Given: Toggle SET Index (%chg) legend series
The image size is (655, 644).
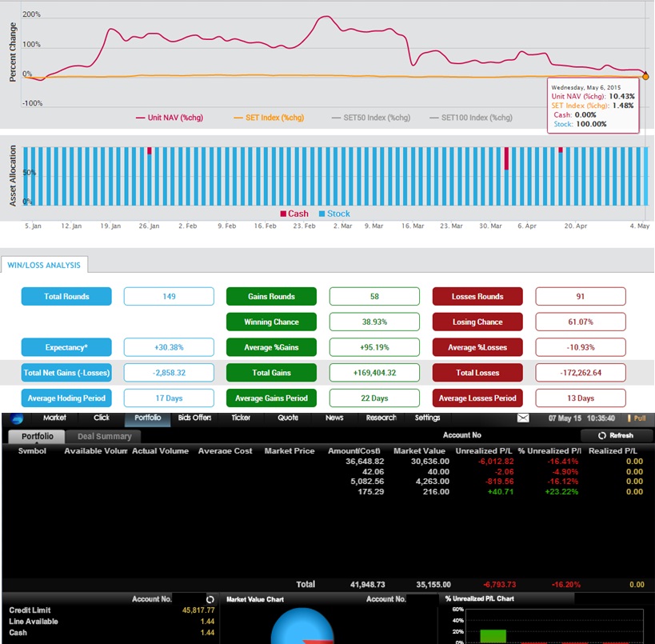Looking at the screenshot, I should coord(269,118).
